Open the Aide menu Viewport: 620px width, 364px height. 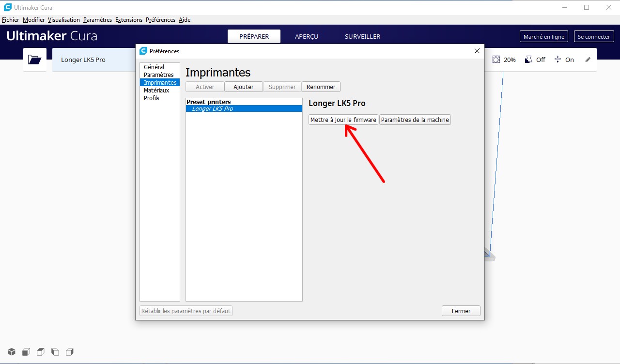point(185,20)
